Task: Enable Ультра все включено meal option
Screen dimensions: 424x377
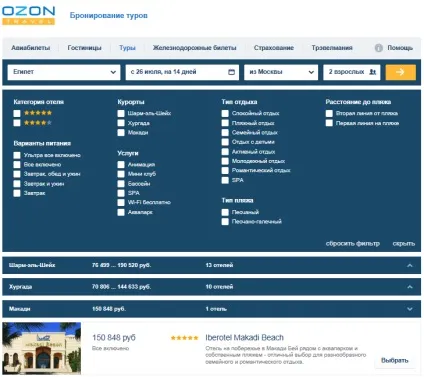Action: 17,155
